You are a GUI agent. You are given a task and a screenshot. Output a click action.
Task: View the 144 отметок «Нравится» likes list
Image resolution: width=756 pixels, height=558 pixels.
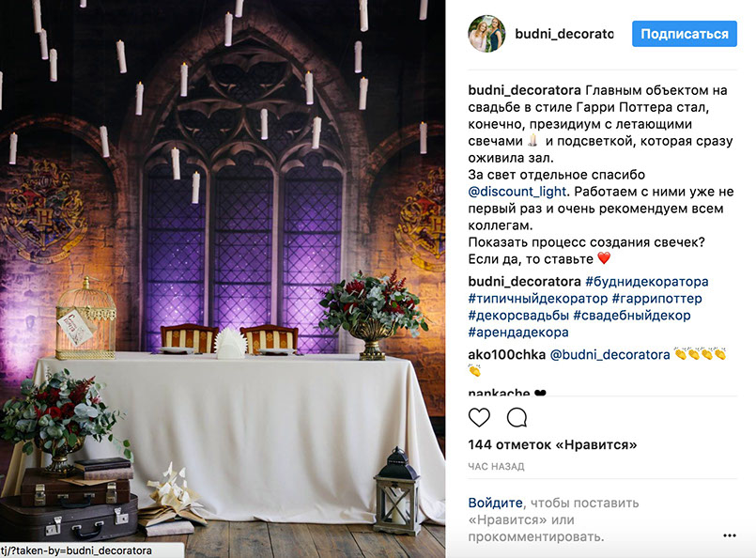click(552, 444)
